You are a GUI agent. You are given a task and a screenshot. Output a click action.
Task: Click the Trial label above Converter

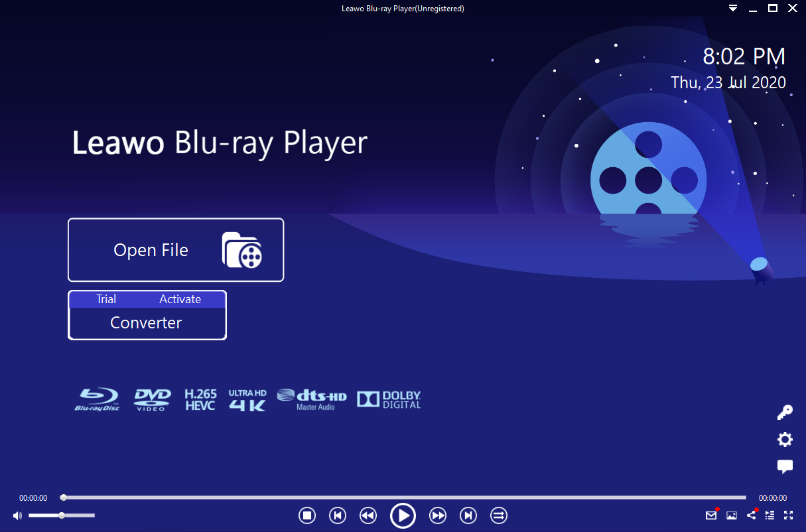pyautogui.click(x=106, y=299)
